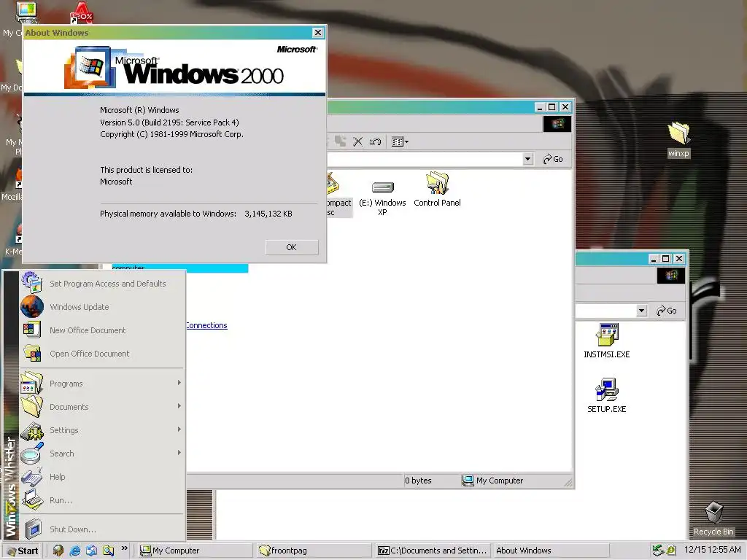Open the first quick launch icon
The image size is (747, 560).
58,551
